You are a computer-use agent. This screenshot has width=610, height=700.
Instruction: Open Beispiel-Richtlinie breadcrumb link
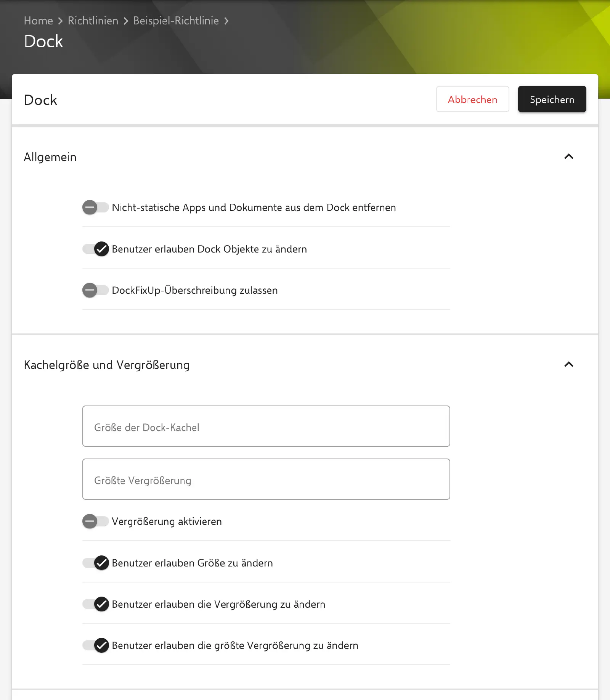(x=176, y=21)
